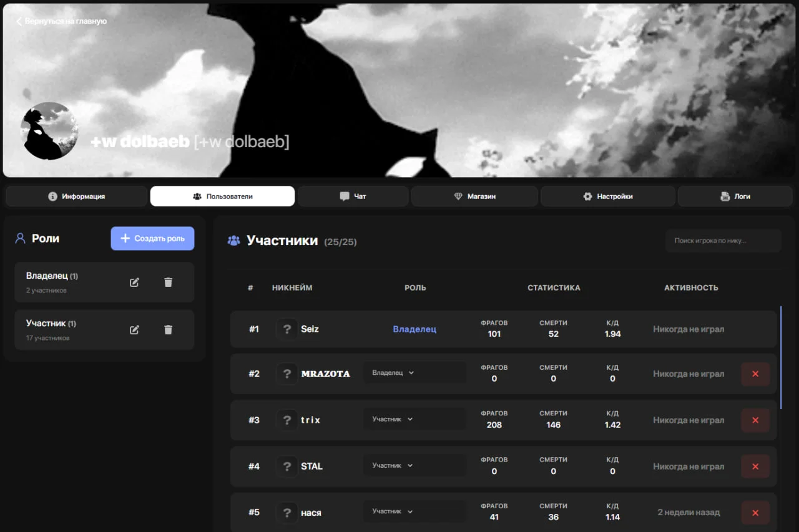
Task: Select the Участник role card
Action: point(104,330)
